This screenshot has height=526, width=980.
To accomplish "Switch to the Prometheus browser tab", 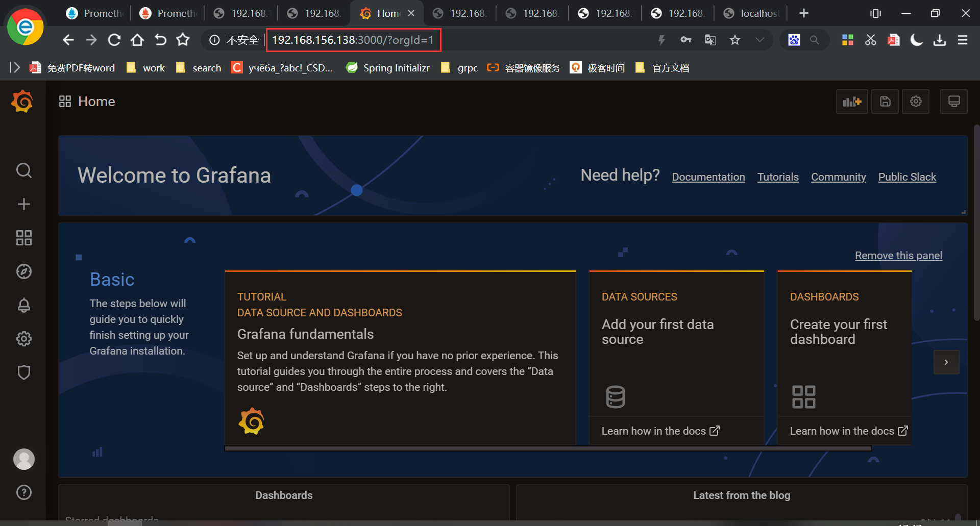I will pos(94,13).
